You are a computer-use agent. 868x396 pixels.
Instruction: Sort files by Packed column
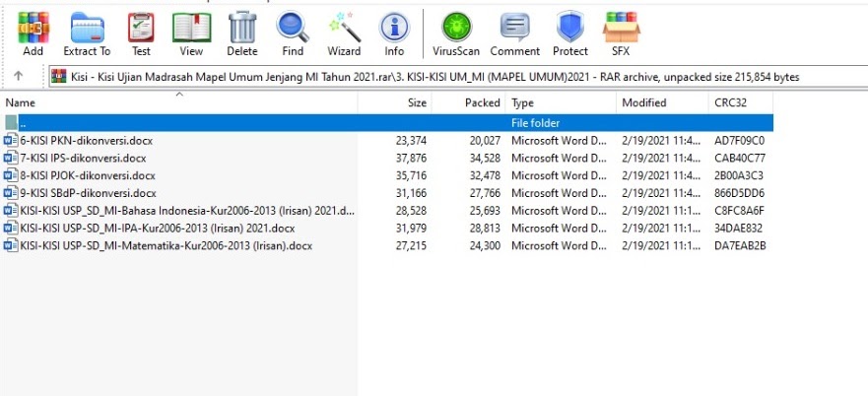tap(468, 102)
